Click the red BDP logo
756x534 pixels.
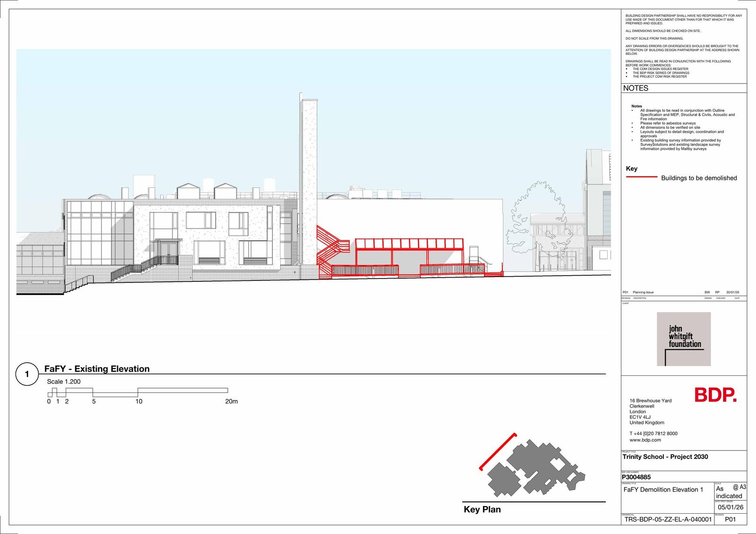715,395
